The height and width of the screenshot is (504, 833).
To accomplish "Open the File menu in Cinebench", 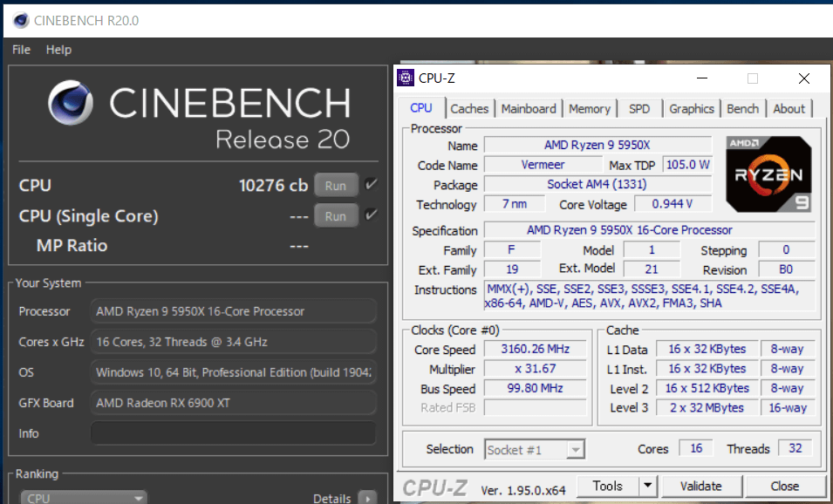I will (21, 50).
